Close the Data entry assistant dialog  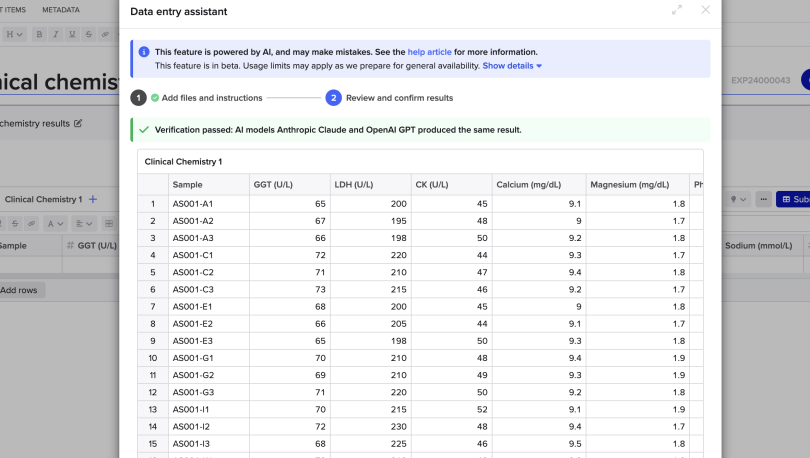[706, 10]
